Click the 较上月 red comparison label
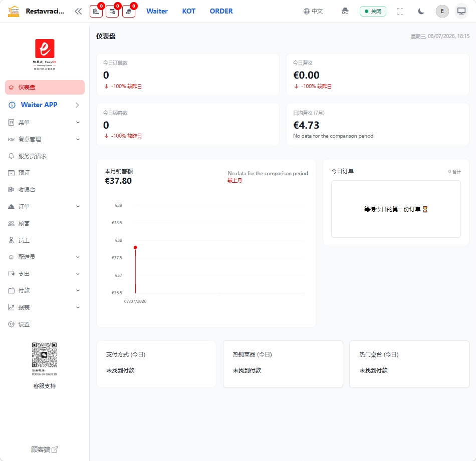The height and width of the screenshot is (461, 476). click(234, 181)
